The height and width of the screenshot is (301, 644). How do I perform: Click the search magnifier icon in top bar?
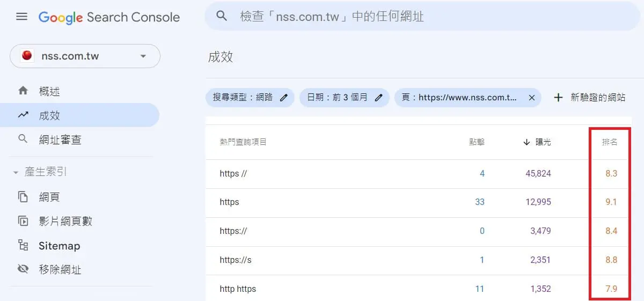pyautogui.click(x=222, y=16)
